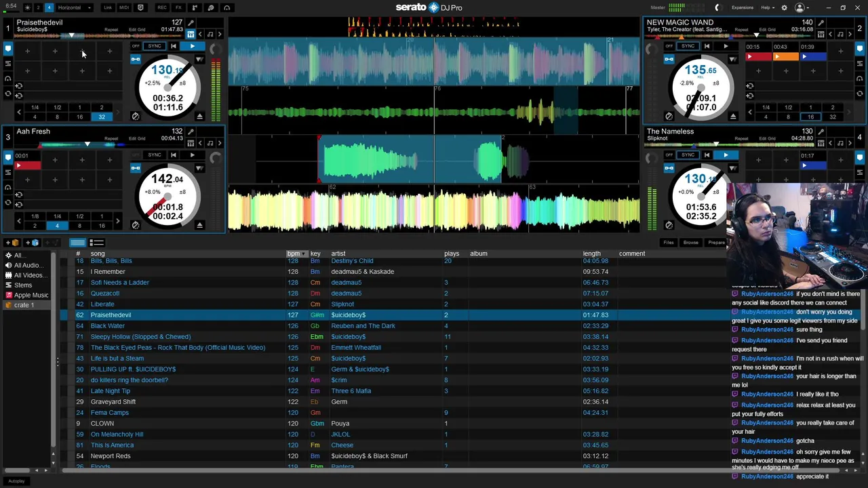Viewport: 868px width, 488px height.
Task: Select 32 beat loop on deck 1
Action: click(x=102, y=117)
